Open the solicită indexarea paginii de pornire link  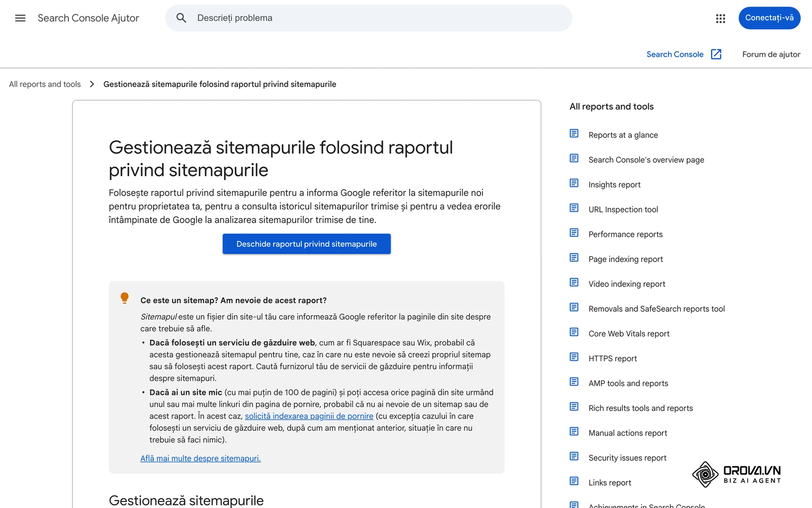(x=309, y=416)
